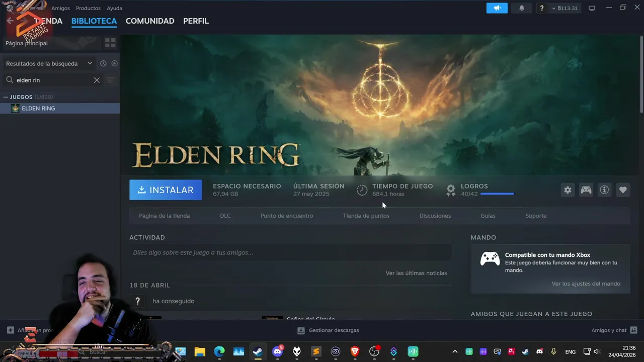Click the ENG language indicator
This screenshot has height=362, width=644.
coord(571,351)
